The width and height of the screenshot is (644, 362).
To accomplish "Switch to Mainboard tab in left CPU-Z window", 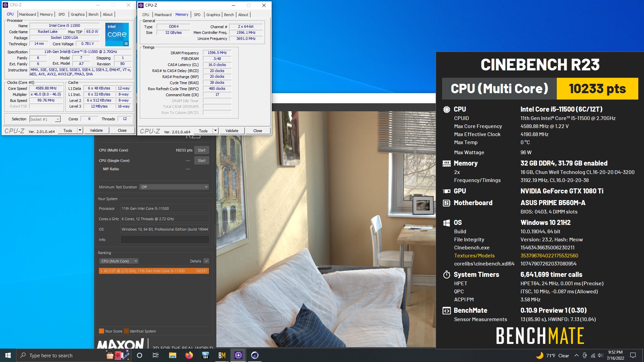I will [x=28, y=14].
